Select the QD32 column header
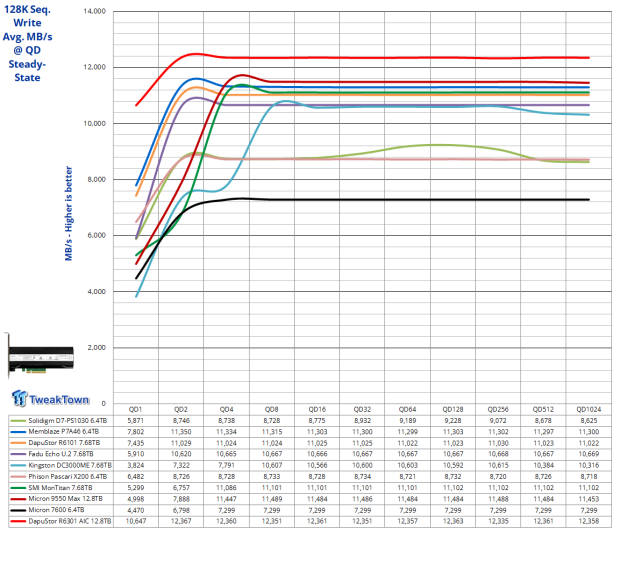Screen dimensions: 620x568 [362, 411]
